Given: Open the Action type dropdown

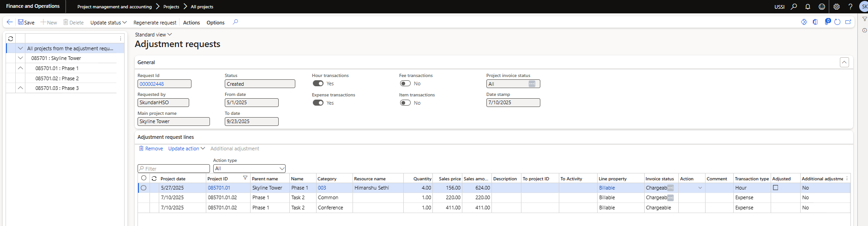Looking at the screenshot, I should [249, 169].
